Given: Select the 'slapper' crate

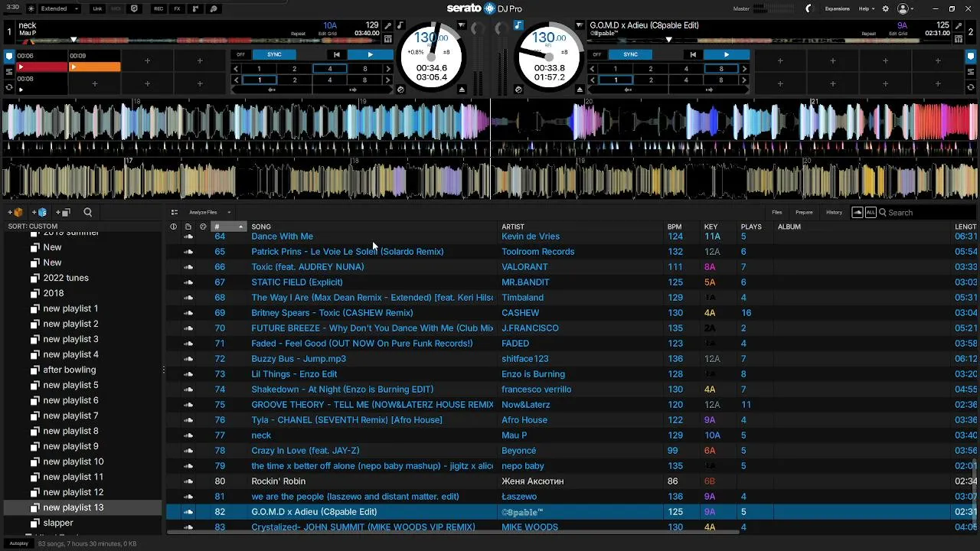Looking at the screenshot, I should pos(58,523).
